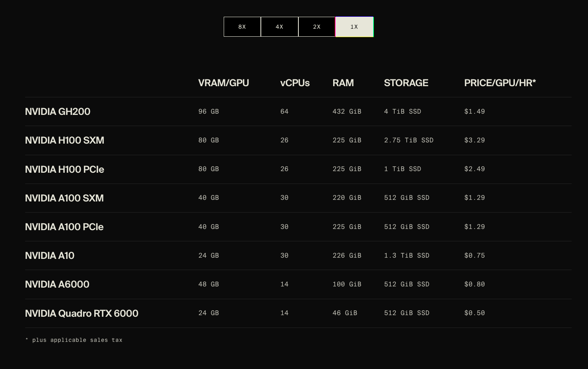Click the 46 GiB RAM value

pyautogui.click(x=345, y=313)
